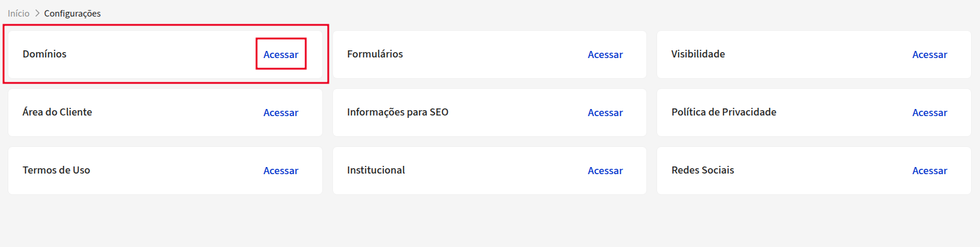Open Termos de Uso via Acessar
Screen dimensions: 980x247
pyautogui.click(x=281, y=171)
